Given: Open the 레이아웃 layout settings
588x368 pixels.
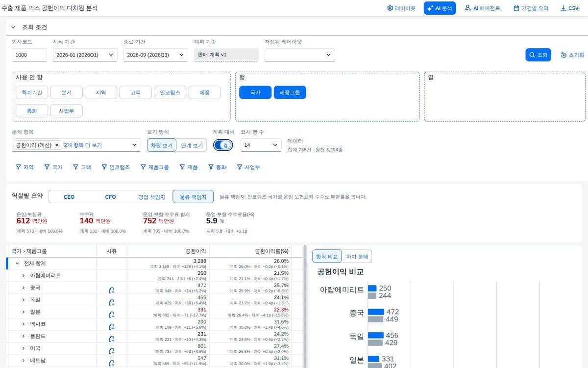Looking at the screenshot, I should pos(401,8).
